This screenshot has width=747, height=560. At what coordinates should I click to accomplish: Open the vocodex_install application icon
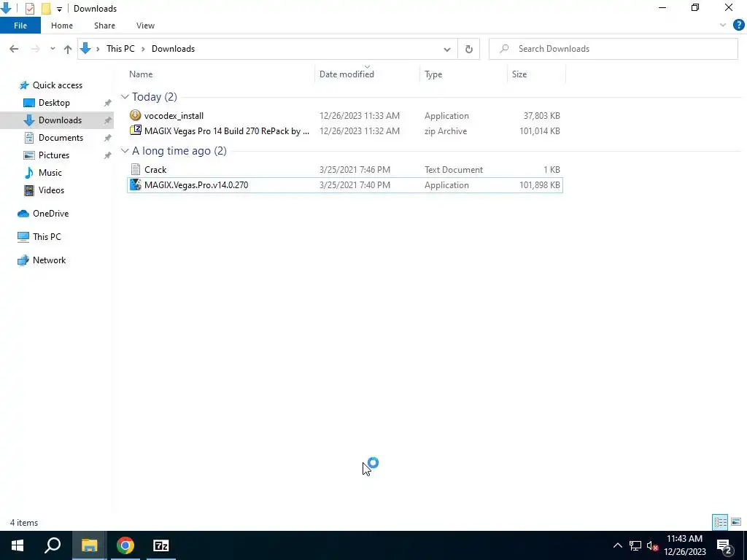coord(135,115)
